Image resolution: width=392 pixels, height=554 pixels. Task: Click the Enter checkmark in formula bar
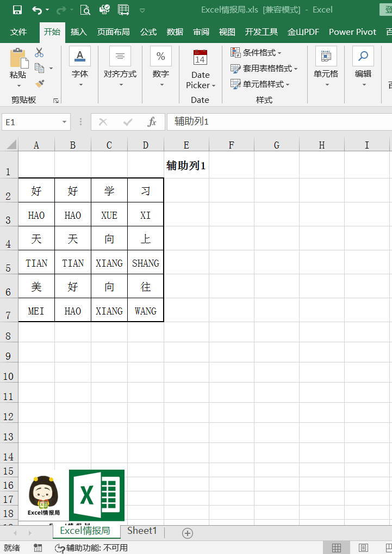(128, 122)
